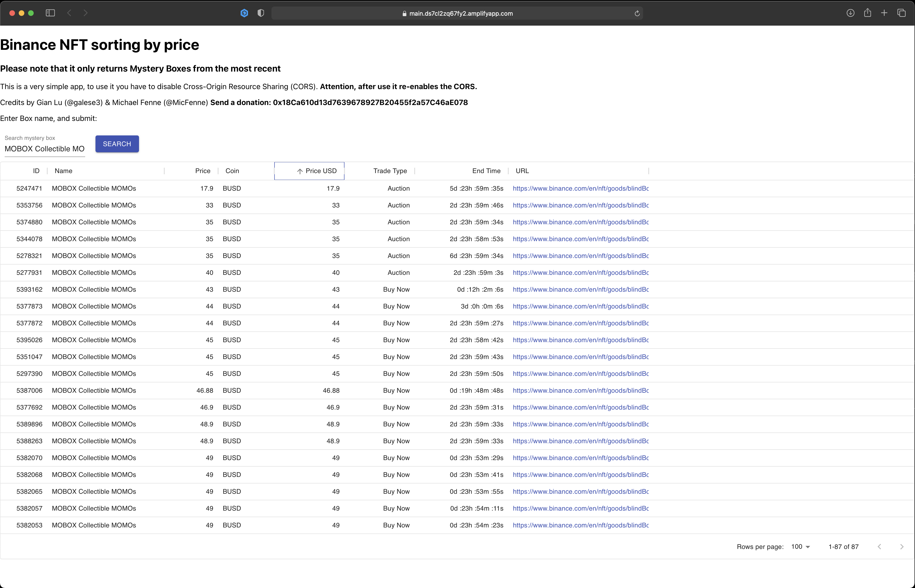
Task: Reload the page with refresh icon
Action: point(637,13)
